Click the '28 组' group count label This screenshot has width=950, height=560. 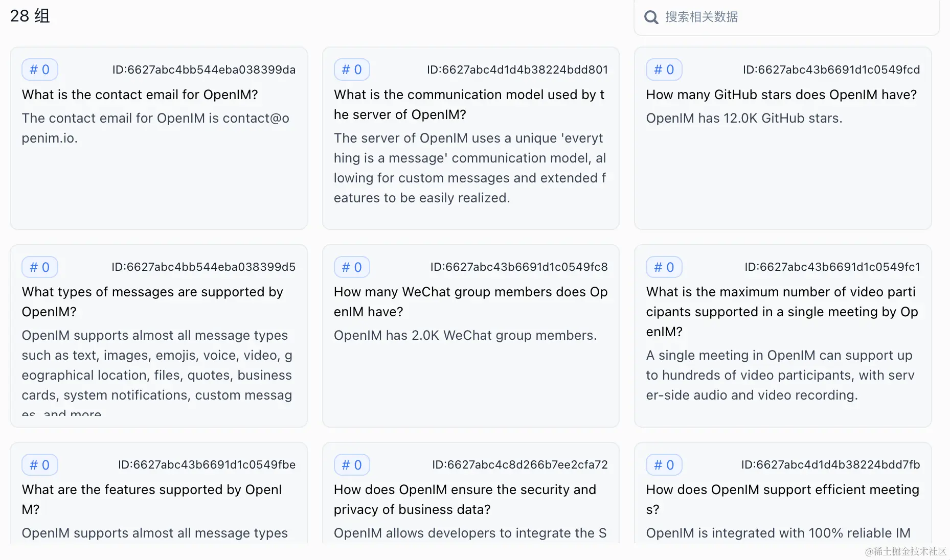click(30, 16)
